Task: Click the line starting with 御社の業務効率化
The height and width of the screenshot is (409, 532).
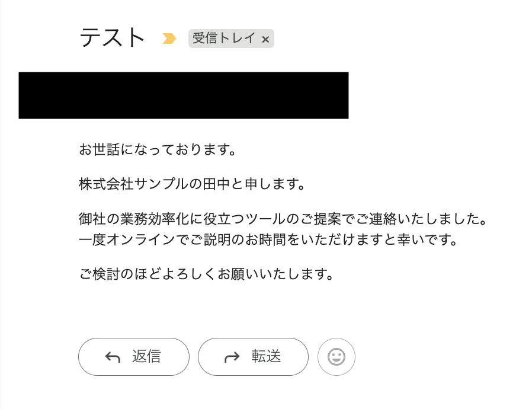Action: tap(283, 219)
